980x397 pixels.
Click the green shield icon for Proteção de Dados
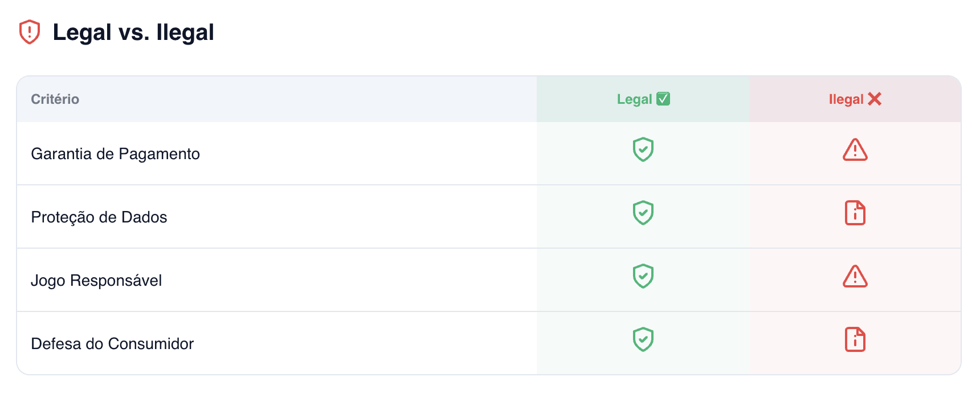[643, 213]
